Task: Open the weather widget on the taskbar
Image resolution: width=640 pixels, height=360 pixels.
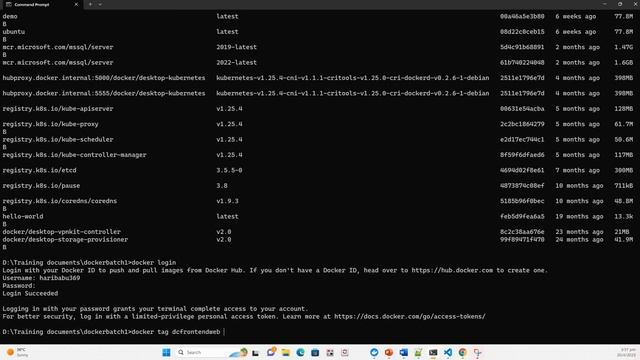Action: click(x=18, y=352)
